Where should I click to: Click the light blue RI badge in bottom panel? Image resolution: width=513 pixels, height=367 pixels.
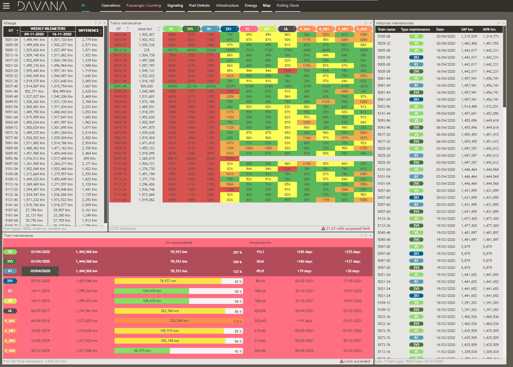pyautogui.click(x=10, y=271)
